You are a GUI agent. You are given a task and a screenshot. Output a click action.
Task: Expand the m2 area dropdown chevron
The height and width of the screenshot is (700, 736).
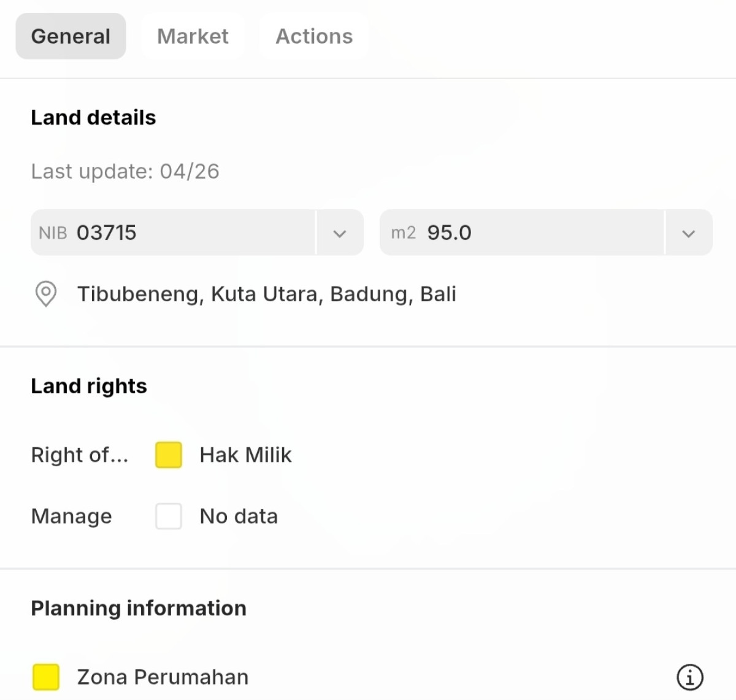[x=689, y=233]
